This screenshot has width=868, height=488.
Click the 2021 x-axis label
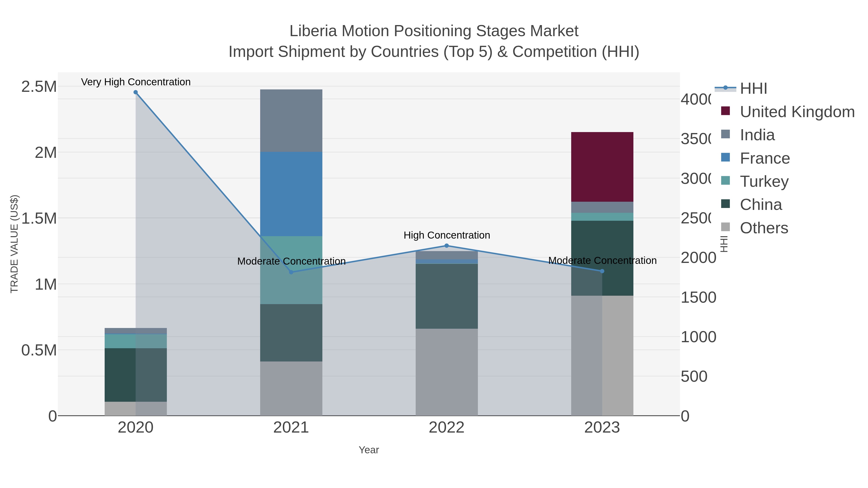pyautogui.click(x=291, y=428)
